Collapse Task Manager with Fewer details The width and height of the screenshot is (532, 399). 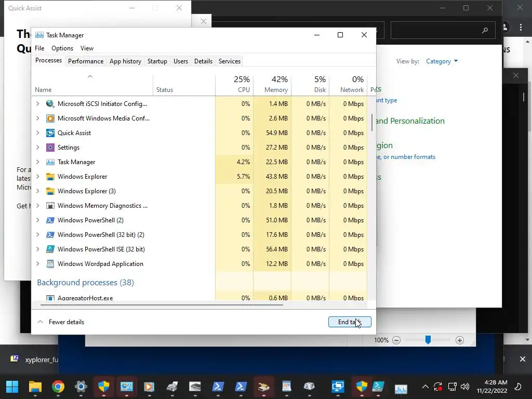tap(61, 322)
